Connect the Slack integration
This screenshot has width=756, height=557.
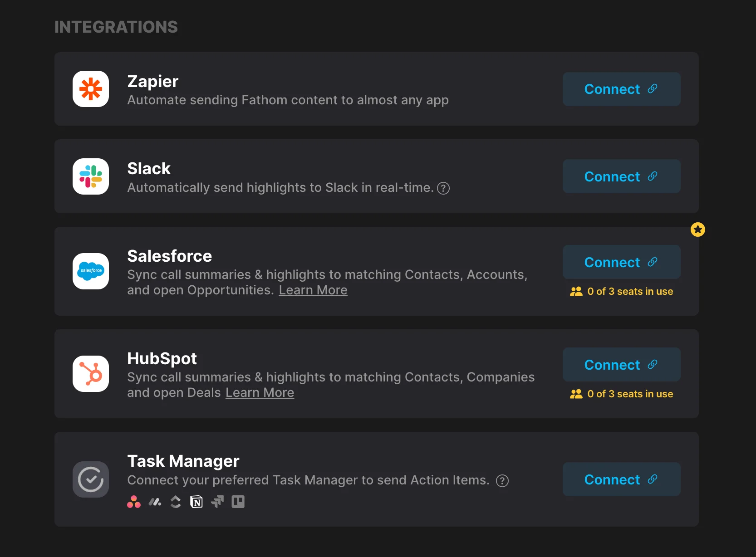622,176
